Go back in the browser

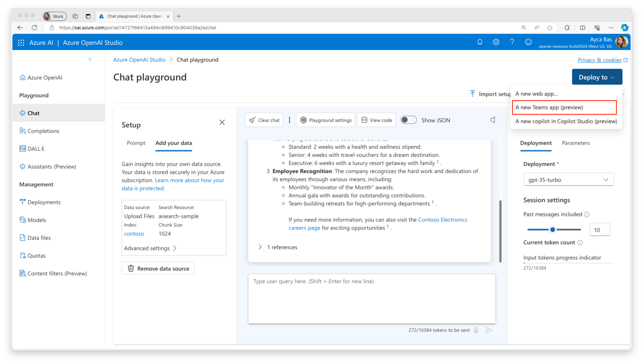(x=20, y=27)
